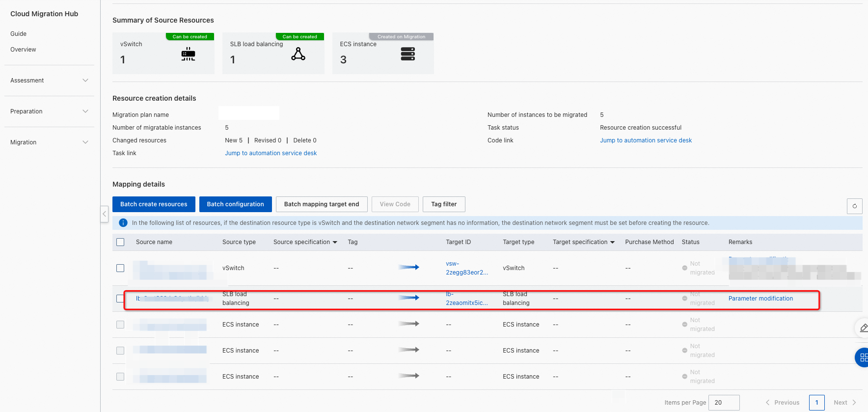Image resolution: width=868 pixels, height=412 pixels.
Task: Click the Source type column header
Action: tap(239, 242)
